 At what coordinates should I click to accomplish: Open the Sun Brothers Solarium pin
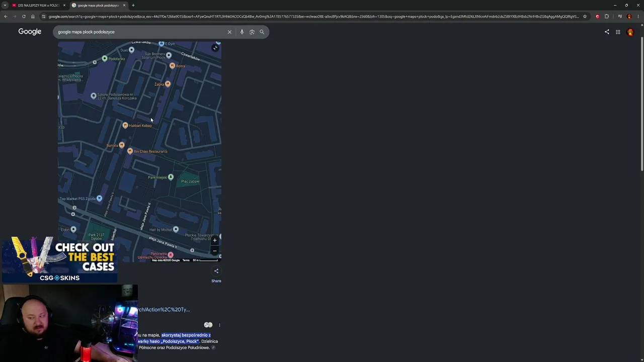point(169,55)
